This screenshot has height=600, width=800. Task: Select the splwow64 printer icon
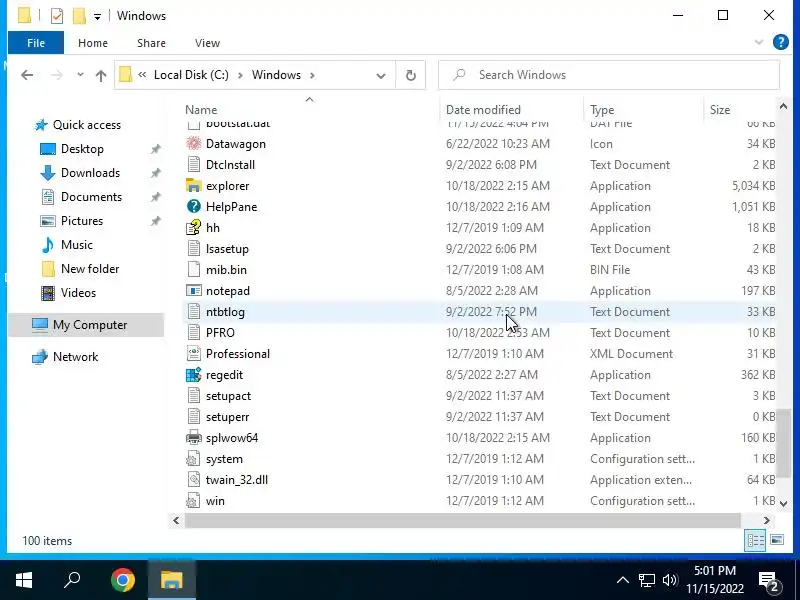click(x=193, y=438)
